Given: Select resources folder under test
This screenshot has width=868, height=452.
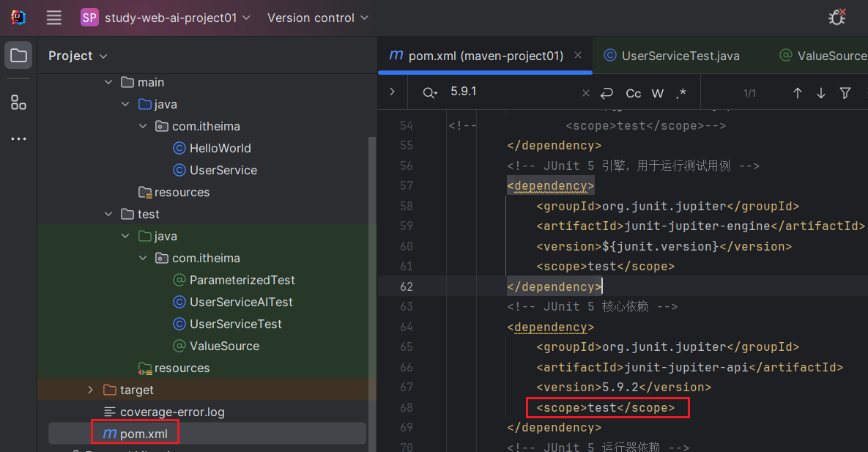Looking at the screenshot, I should [174, 368].
